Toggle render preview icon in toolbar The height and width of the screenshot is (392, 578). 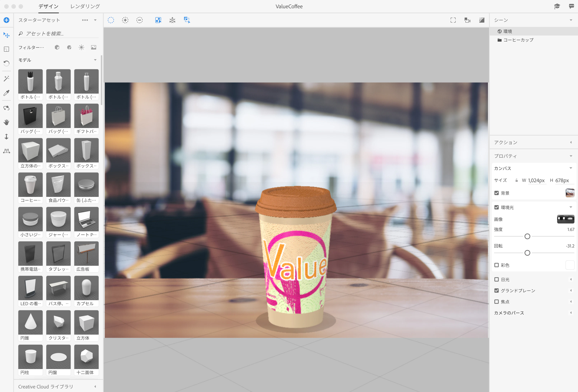(x=481, y=20)
